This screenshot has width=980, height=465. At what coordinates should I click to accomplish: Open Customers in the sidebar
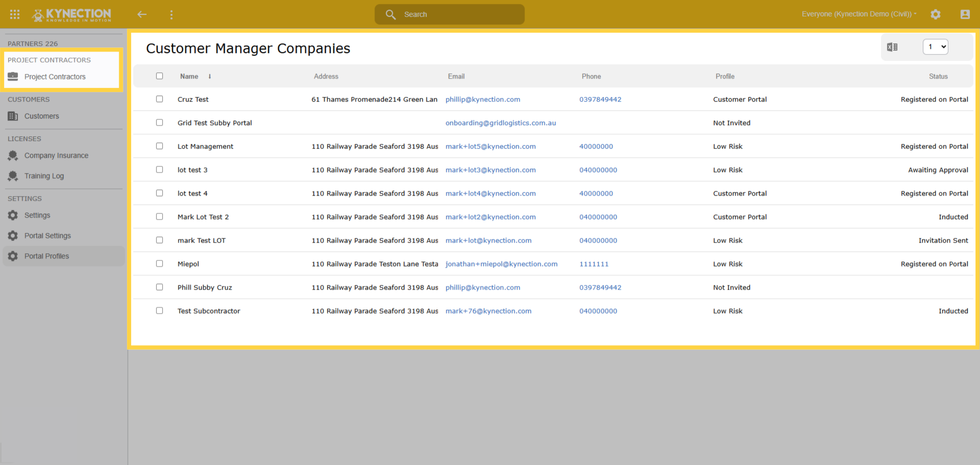(42, 116)
